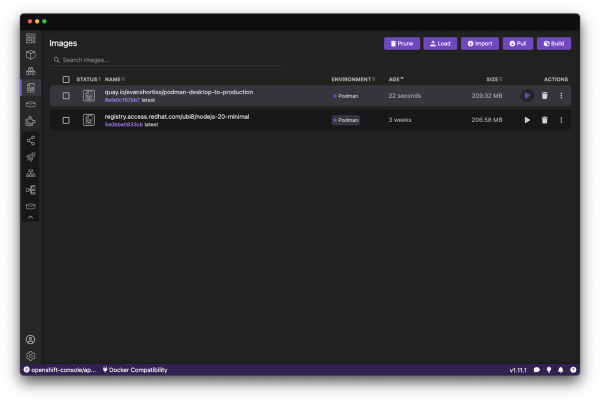Run the podman-desktop-to-production image
The width and height of the screenshot is (600, 402).
[527, 96]
